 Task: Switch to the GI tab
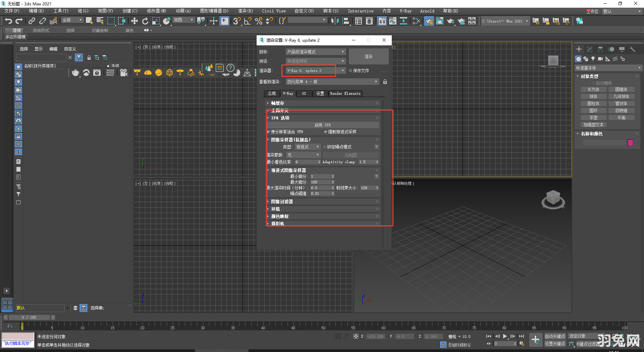pos(304,93)
